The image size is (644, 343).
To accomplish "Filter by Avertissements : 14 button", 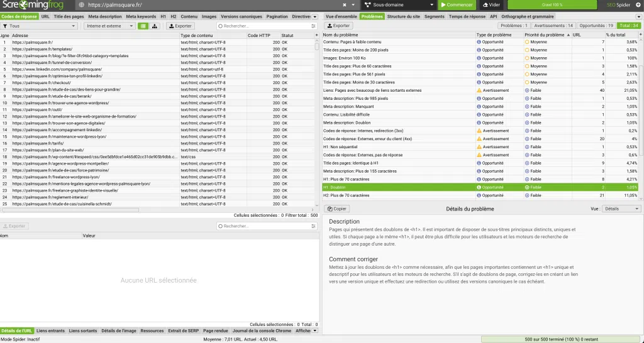I will pyautogui.click(x=553, y=26).
